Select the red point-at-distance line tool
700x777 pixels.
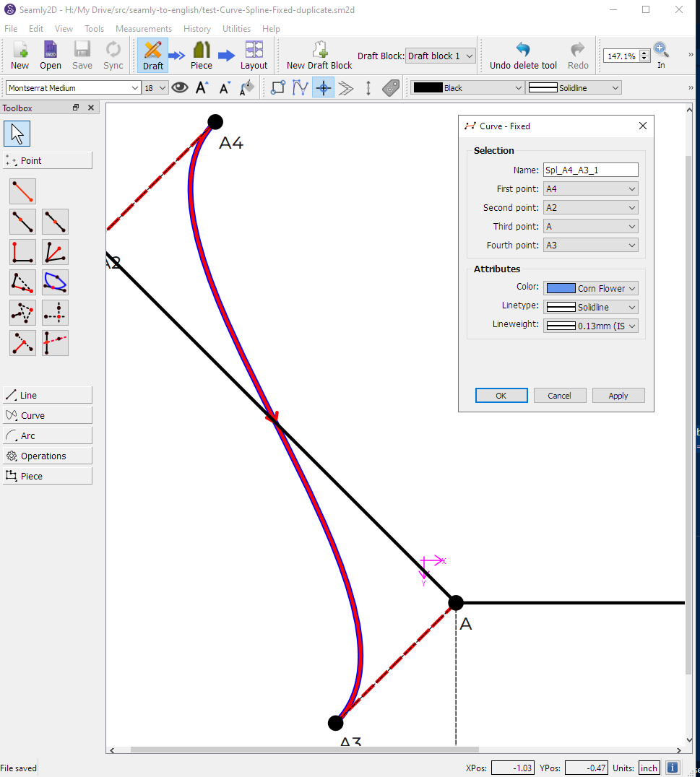pyautogui.click(x=23, y=191)
